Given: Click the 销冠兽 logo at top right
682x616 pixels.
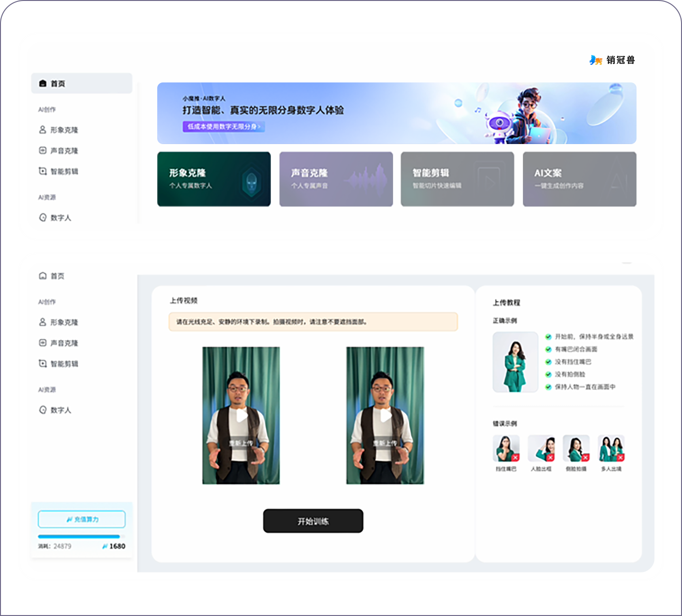Looking at the screenshot, I should click(x=612, y=60).
